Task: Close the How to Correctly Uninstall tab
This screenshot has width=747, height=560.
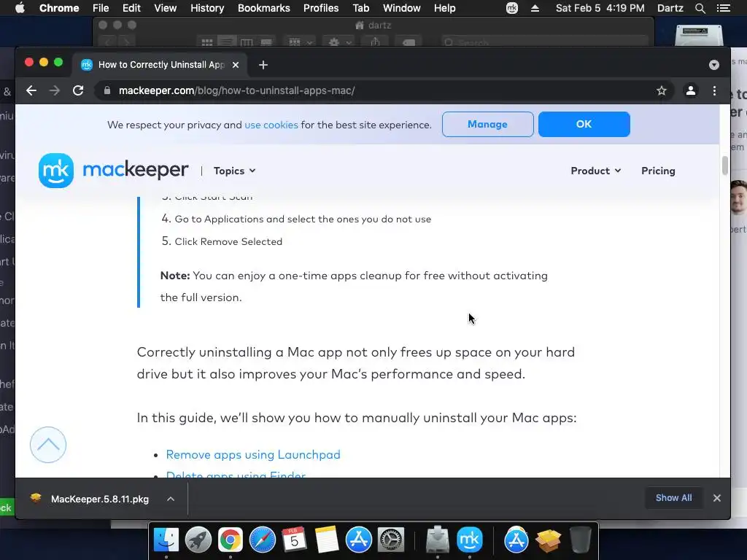Action: (236, 65)
